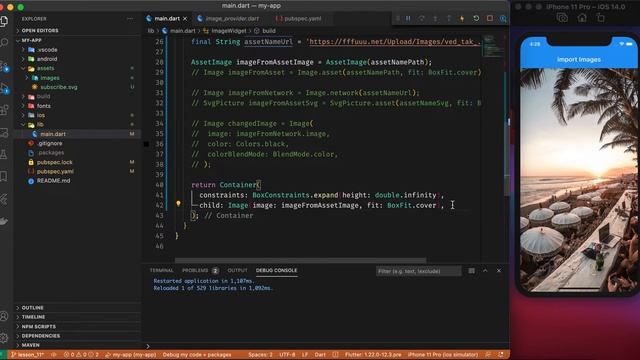This screenshot has width=640, height=360.
Task: Open the Remote Explorer view
Action: tap(4, 132)
